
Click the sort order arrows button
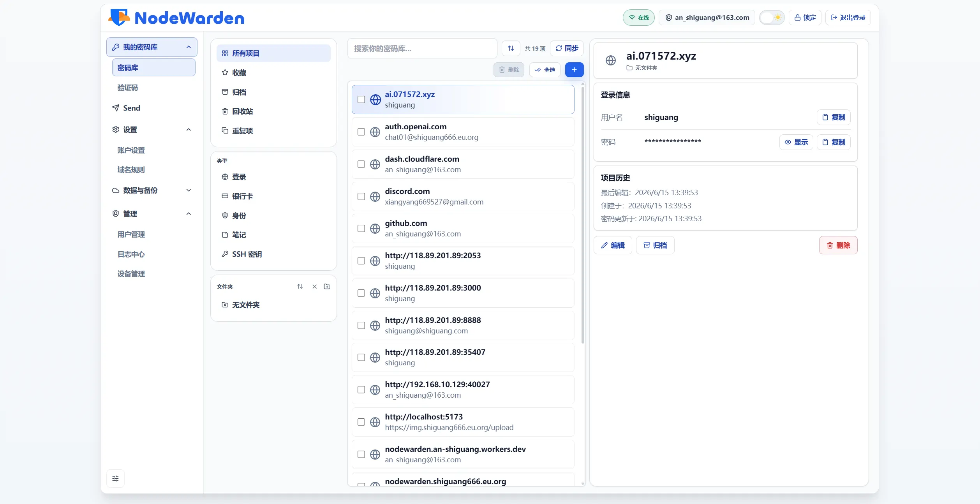[x=511, y=48]
